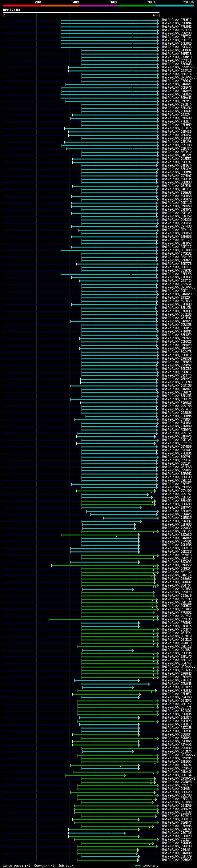This screenshot has height=868, width=197.
Task: Select hit UniRef100_C1KGD3
Action: [x=176, y=525]
